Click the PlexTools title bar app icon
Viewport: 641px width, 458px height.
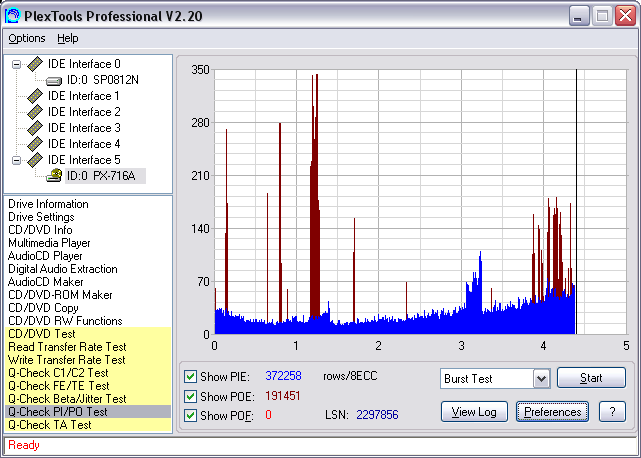pos(13,16)
